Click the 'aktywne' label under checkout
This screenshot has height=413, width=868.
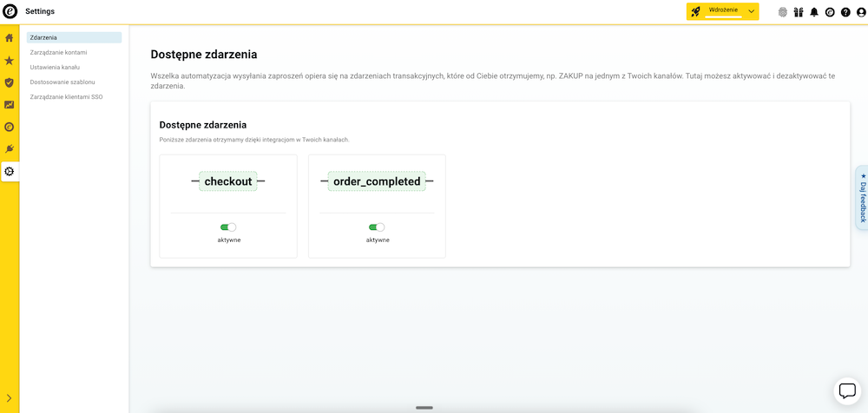229,240
